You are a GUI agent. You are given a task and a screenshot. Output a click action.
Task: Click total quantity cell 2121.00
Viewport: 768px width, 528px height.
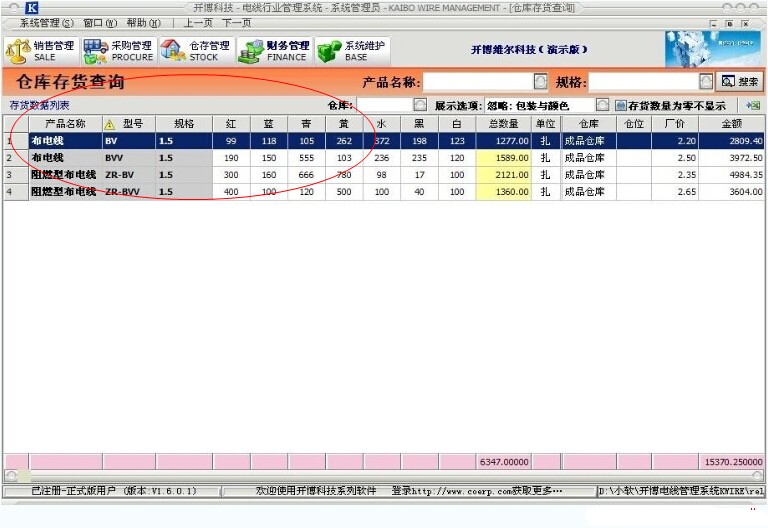click(504, 175)
